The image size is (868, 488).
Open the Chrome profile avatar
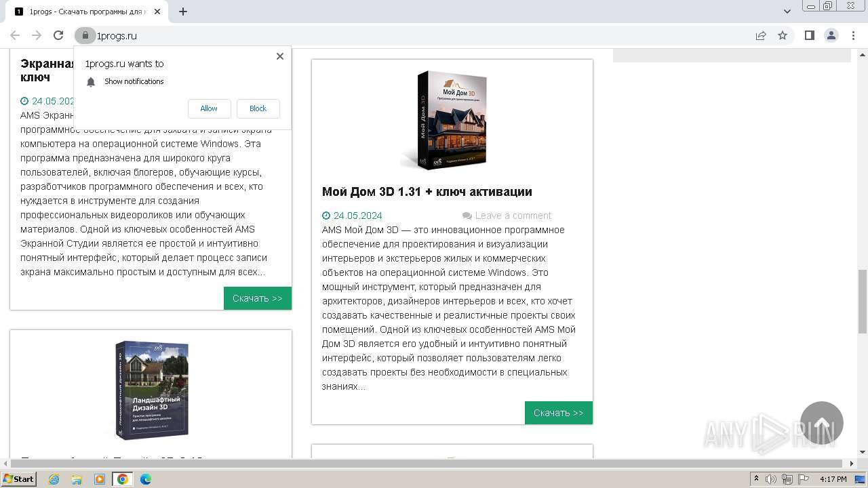click(831, 35)
